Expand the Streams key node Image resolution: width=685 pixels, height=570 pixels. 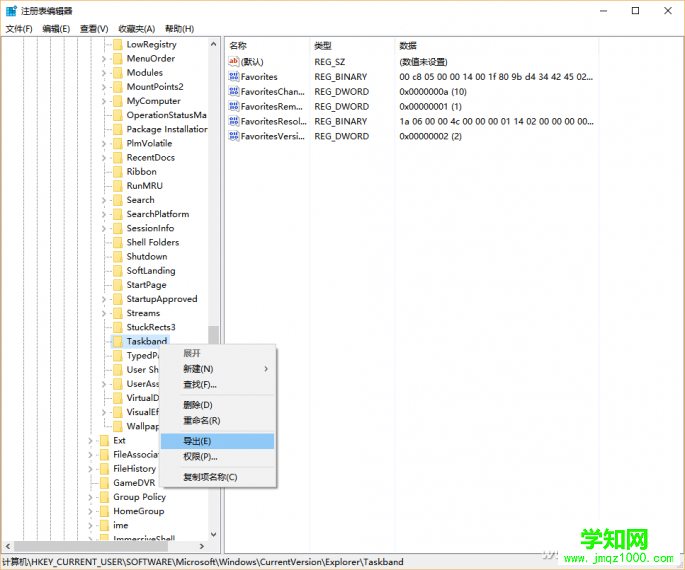(x=104, y=313)
